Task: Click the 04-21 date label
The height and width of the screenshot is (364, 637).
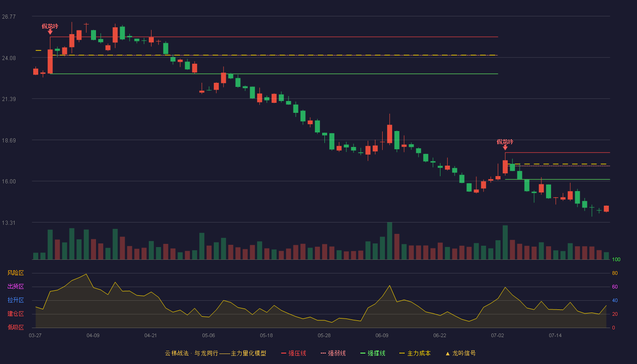Action: tap(151, 335)
